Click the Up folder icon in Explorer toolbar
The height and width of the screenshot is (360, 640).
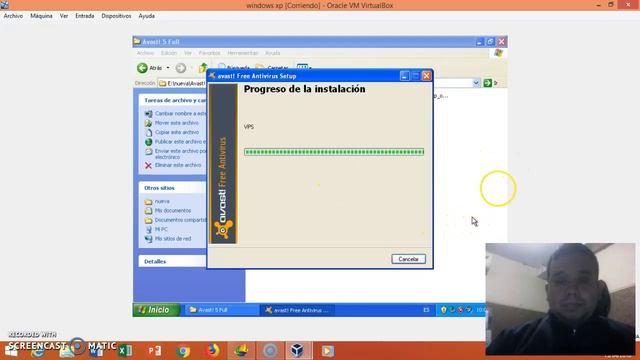click(x=202, y=68)
